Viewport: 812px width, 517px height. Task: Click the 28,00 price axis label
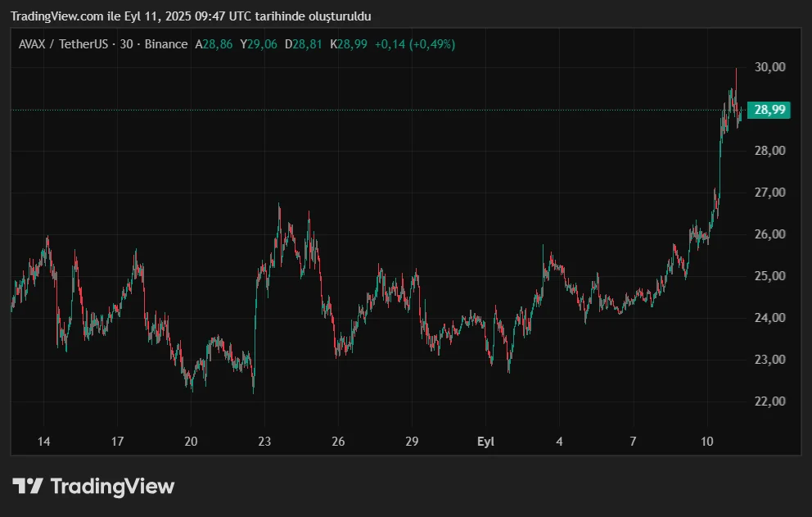pos(770,151)
